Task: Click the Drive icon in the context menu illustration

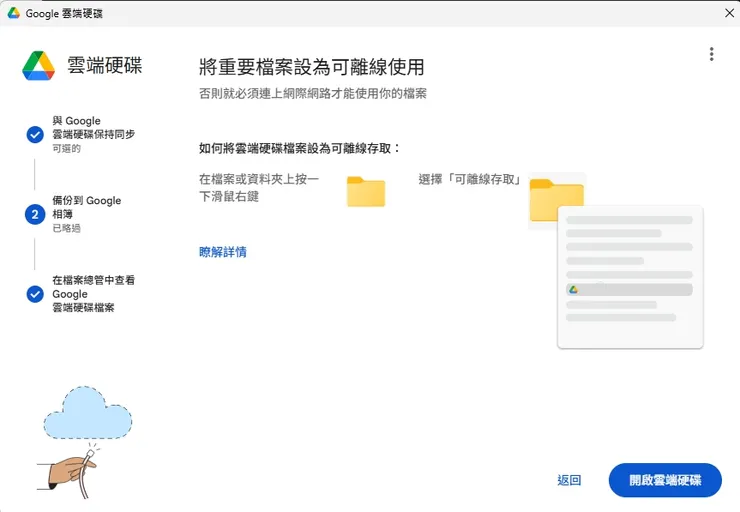Action: [573, 289]
